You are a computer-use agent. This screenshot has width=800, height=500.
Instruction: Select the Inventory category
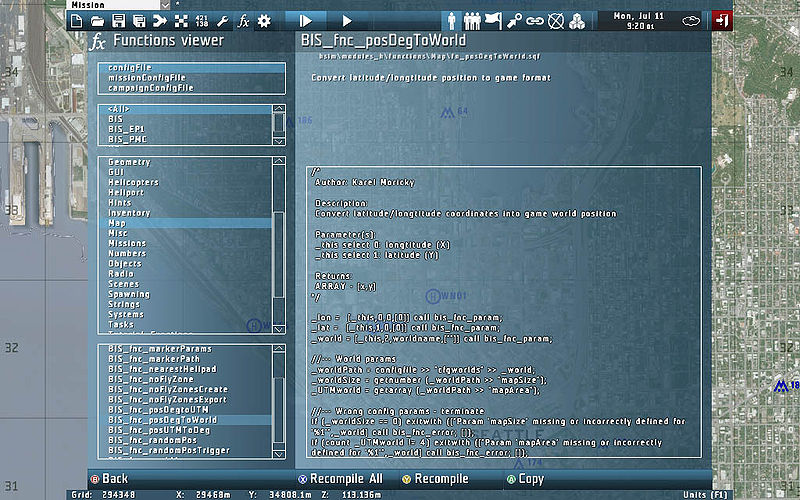[186, 213]
